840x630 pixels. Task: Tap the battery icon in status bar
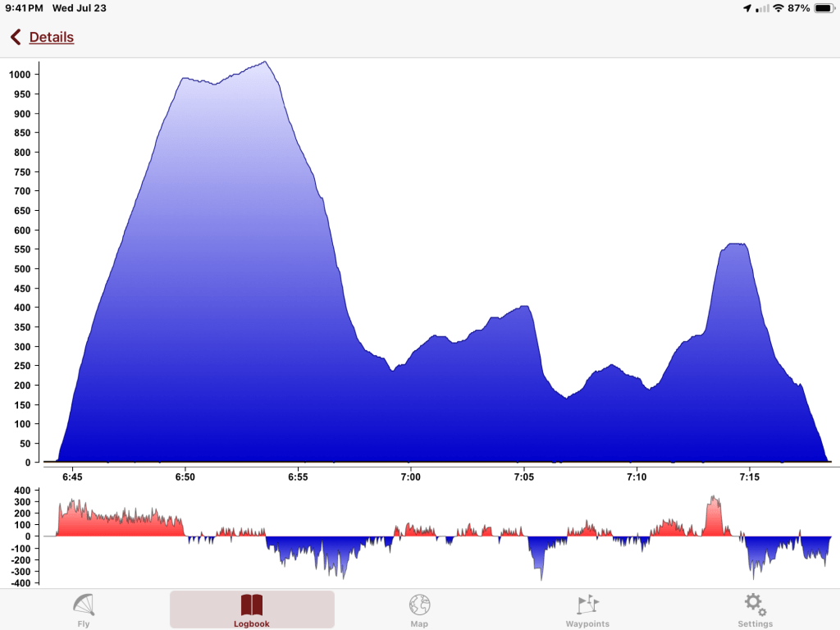tap(822, 8)
